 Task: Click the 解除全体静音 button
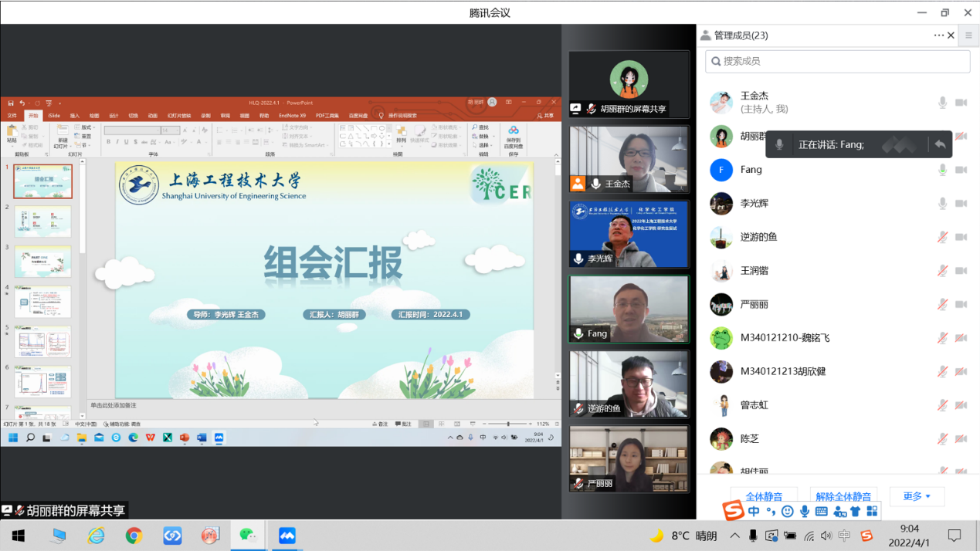click(843, 496)
